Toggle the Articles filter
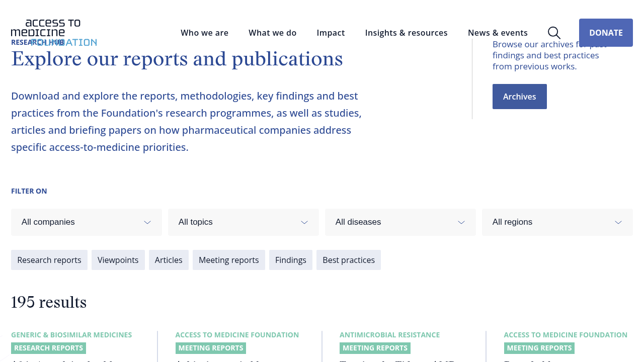644x362 pixels. click(169, 260)
